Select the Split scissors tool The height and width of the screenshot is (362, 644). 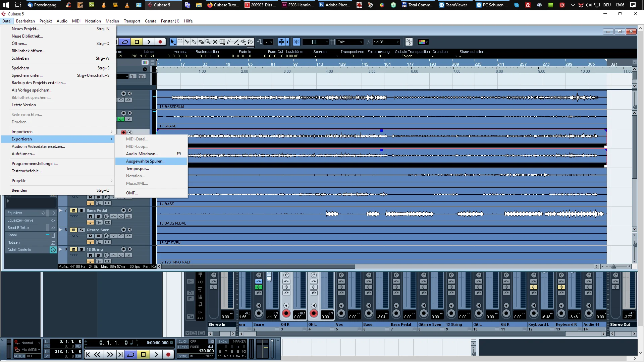pyautogui.click(x=187, y=42)
